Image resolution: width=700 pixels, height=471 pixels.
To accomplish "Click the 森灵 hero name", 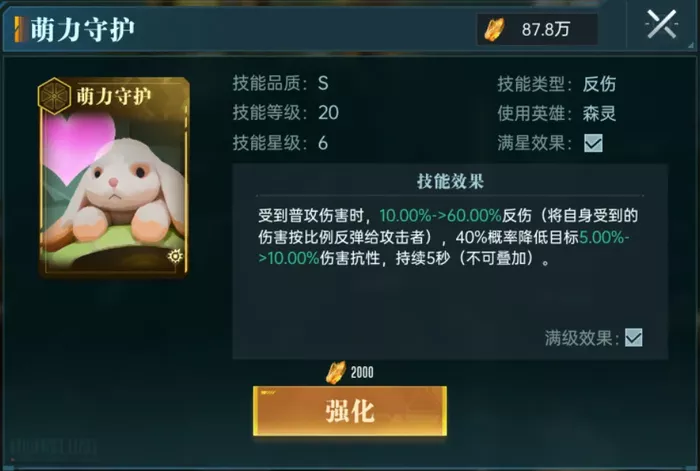I will pos(599,113).
